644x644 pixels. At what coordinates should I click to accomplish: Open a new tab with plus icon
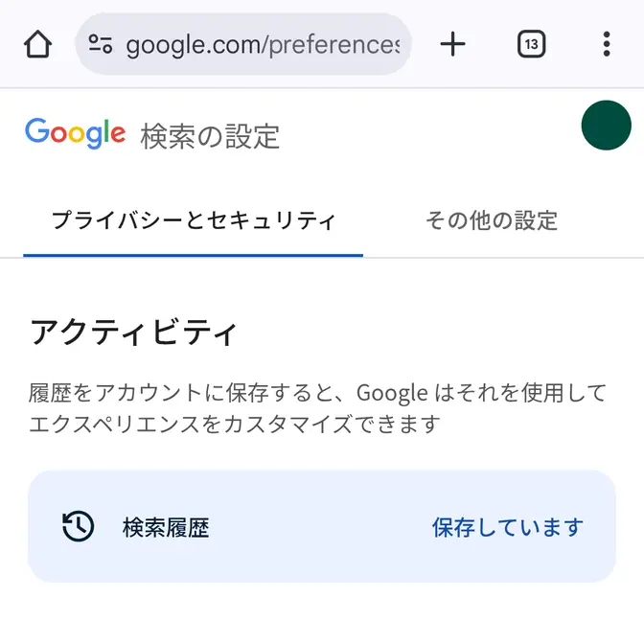pos(452,44)
